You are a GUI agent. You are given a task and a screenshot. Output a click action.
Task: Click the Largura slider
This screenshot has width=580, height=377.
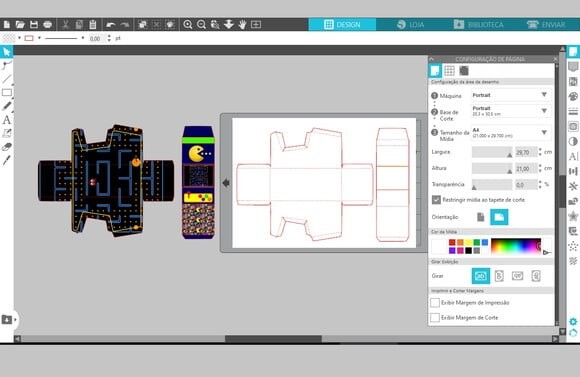pyautogui.click(x=492, y=152)
